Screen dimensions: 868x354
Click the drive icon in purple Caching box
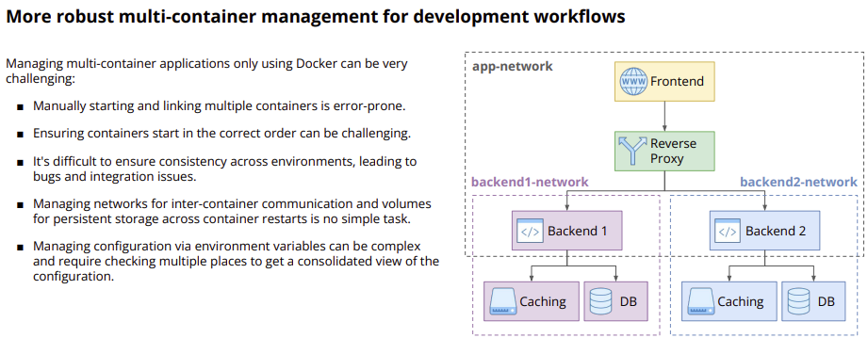click(x=502, y=301)
